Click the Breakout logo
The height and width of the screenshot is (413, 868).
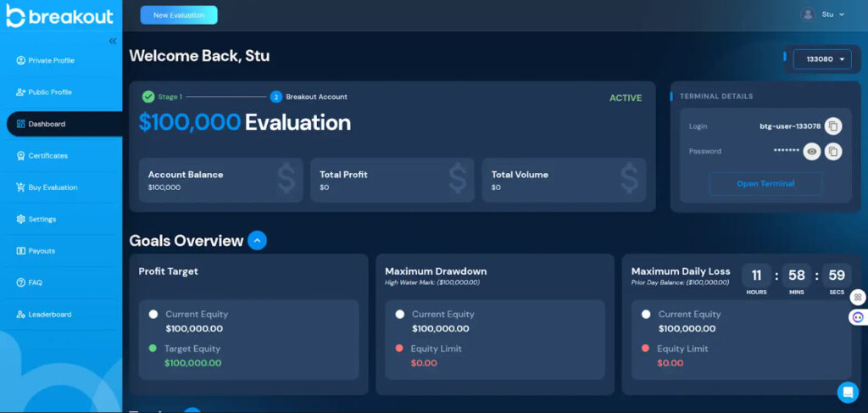pos(60,16)
